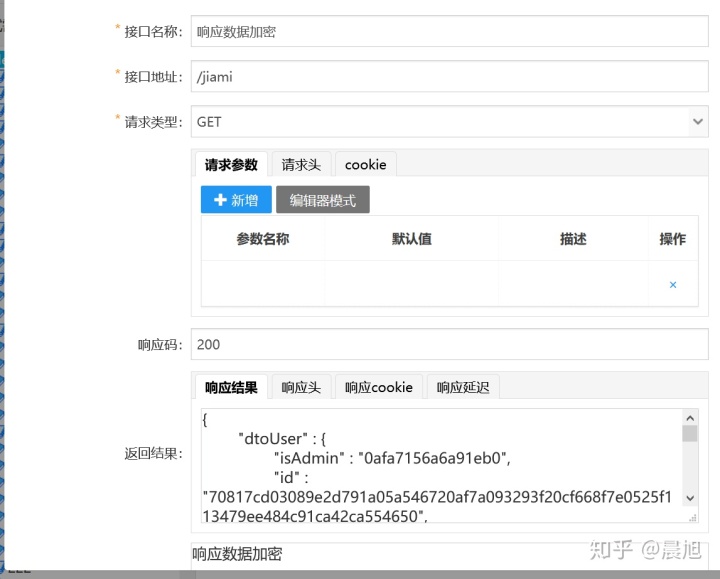Image resolution: width=720 pixels, height=579 pixels.
Task: Click the plus icon on 新增 button
Action: pos(220,200)
